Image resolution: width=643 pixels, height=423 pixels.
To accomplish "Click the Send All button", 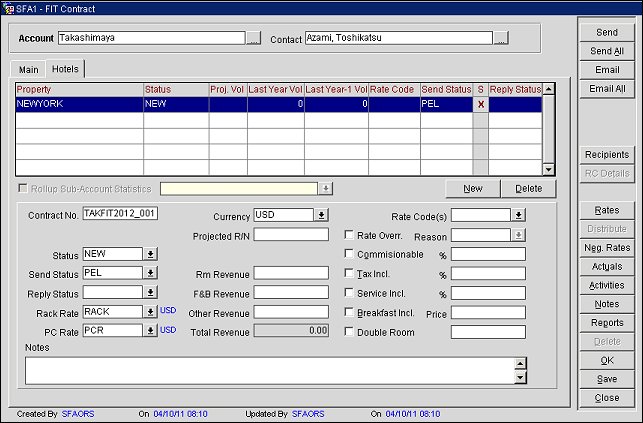I will (x=607, y=51).
